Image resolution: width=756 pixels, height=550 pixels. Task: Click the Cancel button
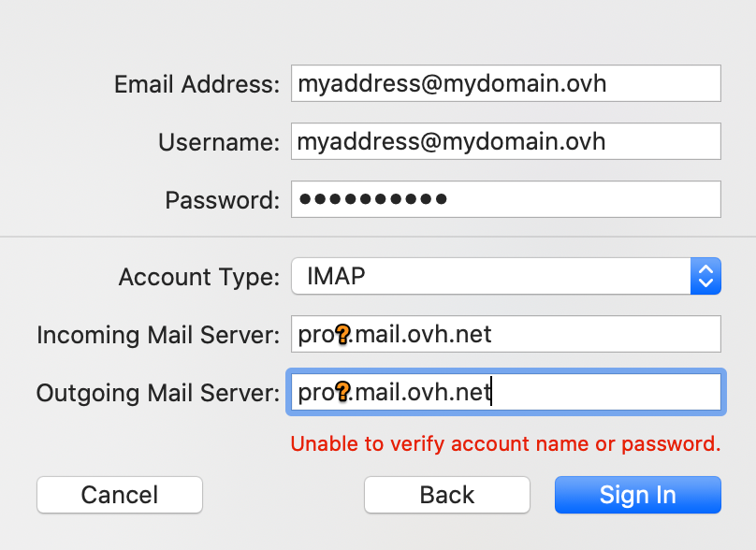(x=119, y=495)
